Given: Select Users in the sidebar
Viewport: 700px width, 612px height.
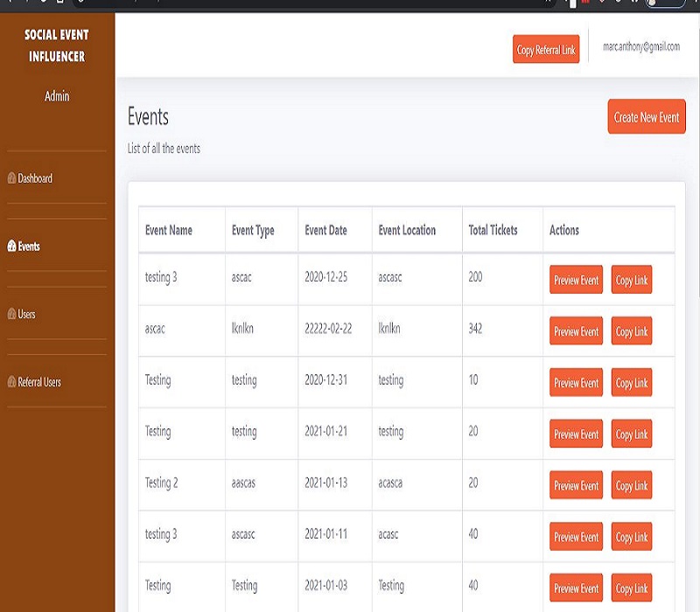Looking at the screenshot, I should (26, 314).
